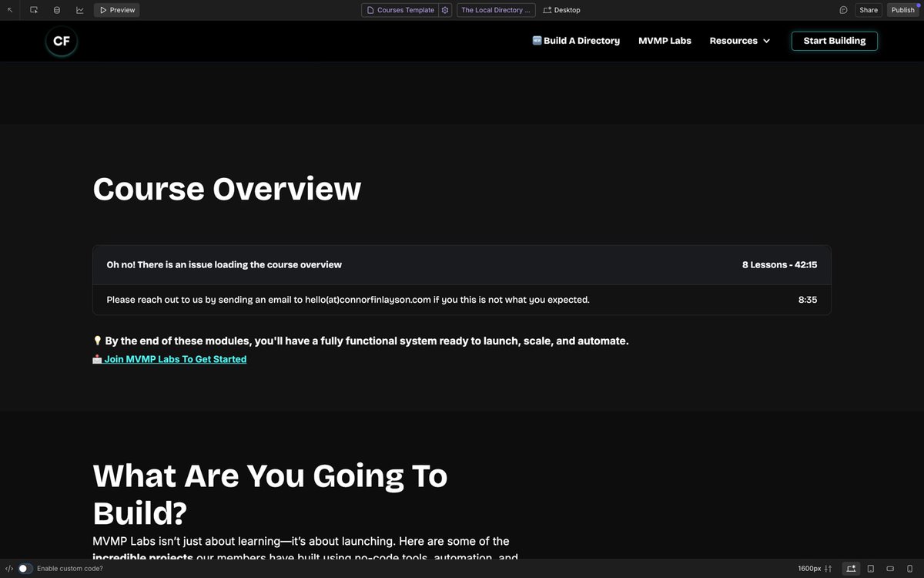Click the code brackets icon in bottom bar
The image size is (924, 578).
click(9, 569)
